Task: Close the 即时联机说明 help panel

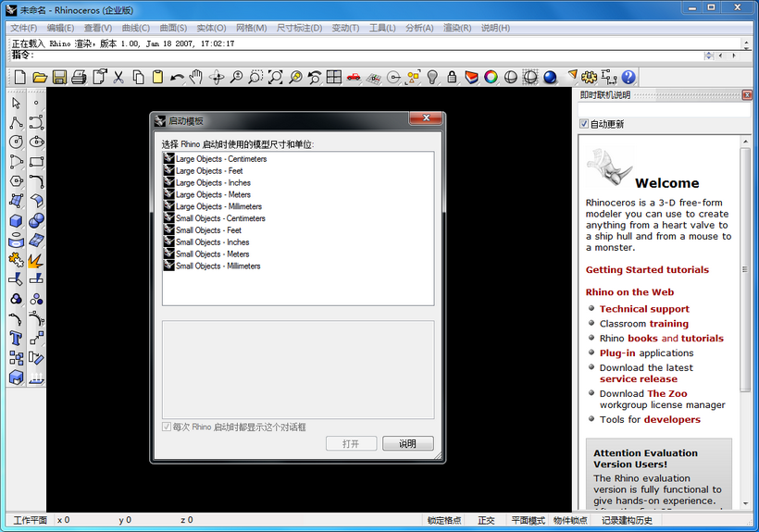Action: point(747,94)
